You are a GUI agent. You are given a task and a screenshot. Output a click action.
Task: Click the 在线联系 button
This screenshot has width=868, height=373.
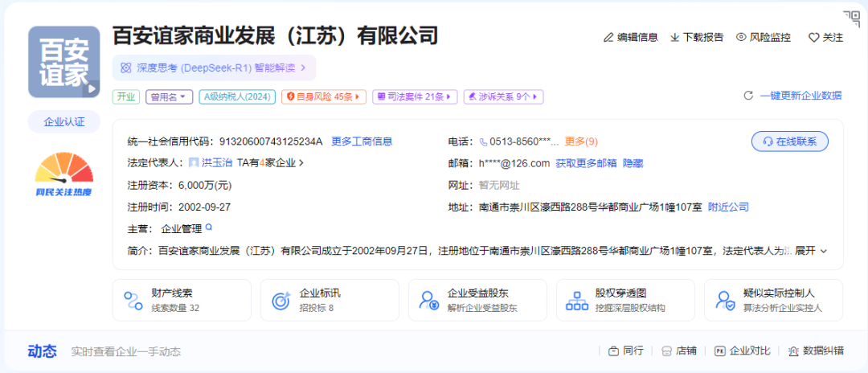pos(790,141)
